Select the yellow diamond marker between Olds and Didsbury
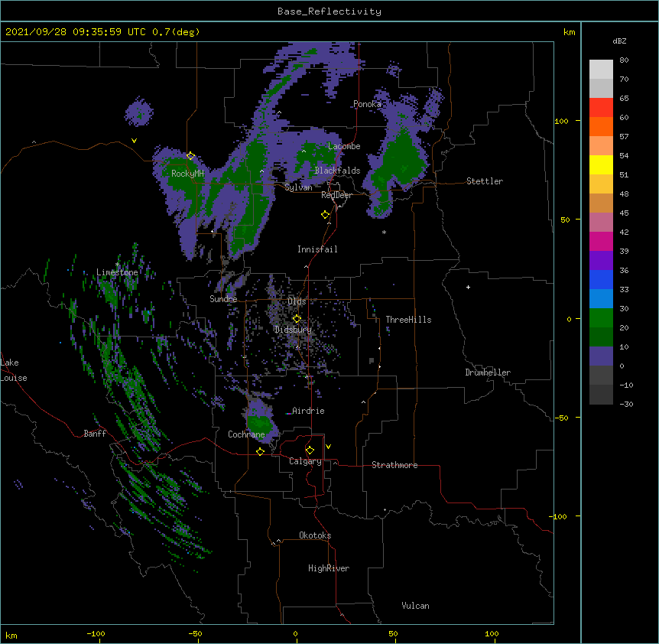 (297, 319)
